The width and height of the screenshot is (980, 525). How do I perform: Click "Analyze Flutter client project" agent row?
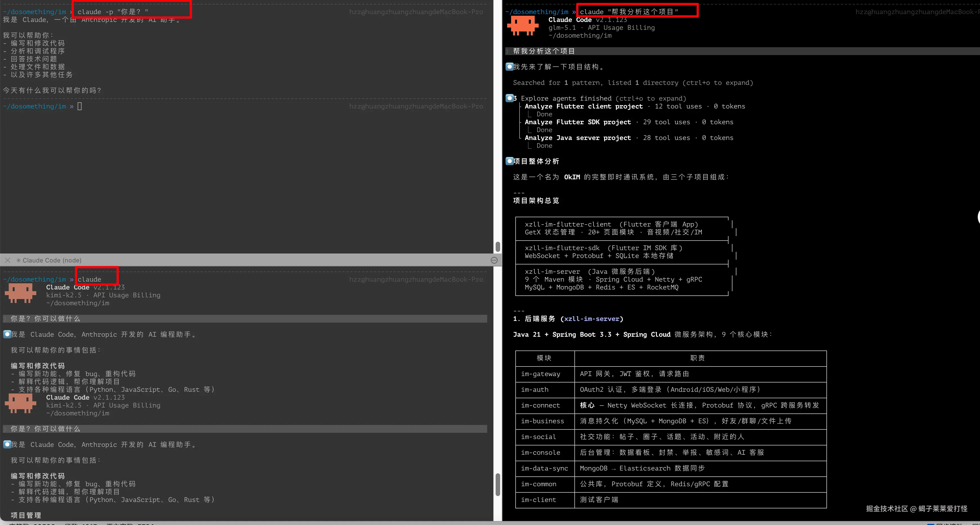(635, 107)
